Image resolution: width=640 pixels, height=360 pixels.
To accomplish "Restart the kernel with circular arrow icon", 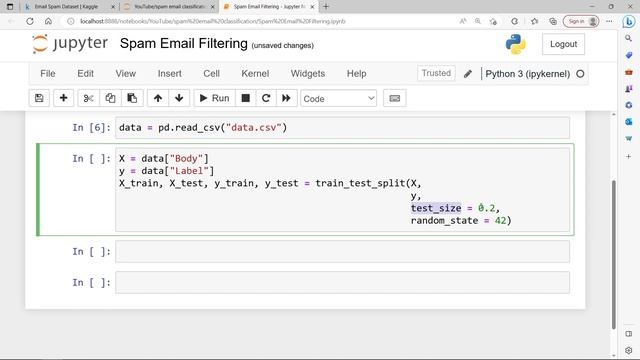I will pyautogui.click(x=266, y=98).
